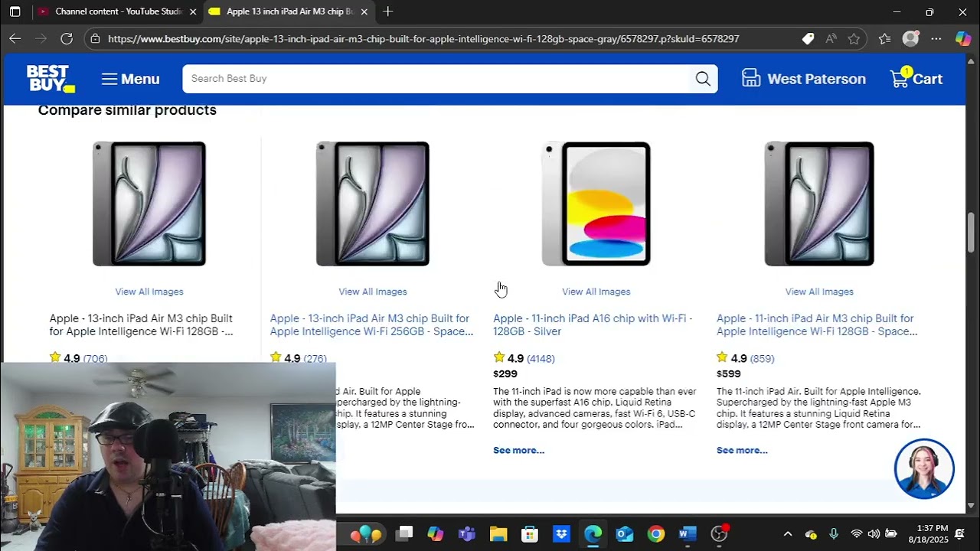
Task: Close the Apple iPad Air tab
Action: click(364, 11)
